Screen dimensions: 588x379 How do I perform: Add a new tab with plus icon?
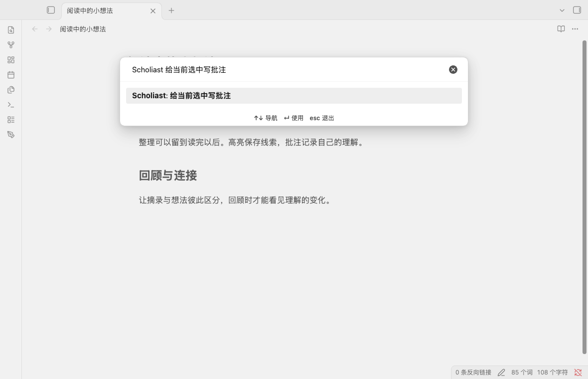(x=171, y=10)
